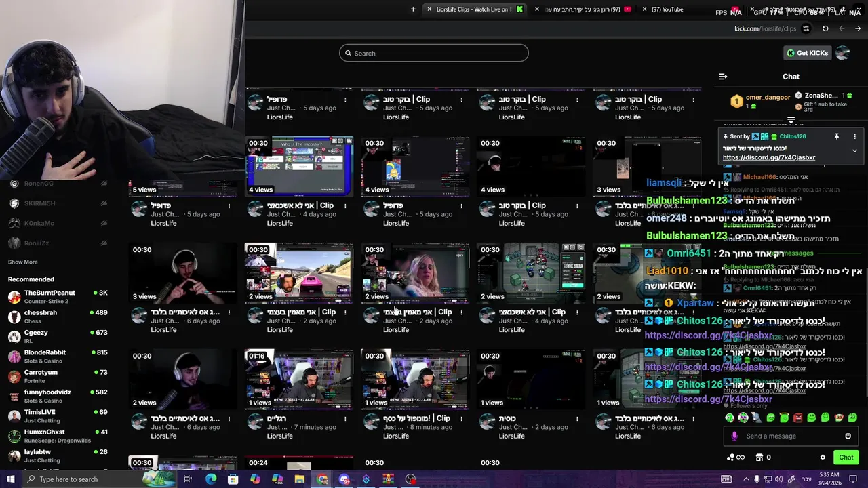868x488 pixels.
Task: Open funnyhoodvidz channel
Action: coord(58,396)
